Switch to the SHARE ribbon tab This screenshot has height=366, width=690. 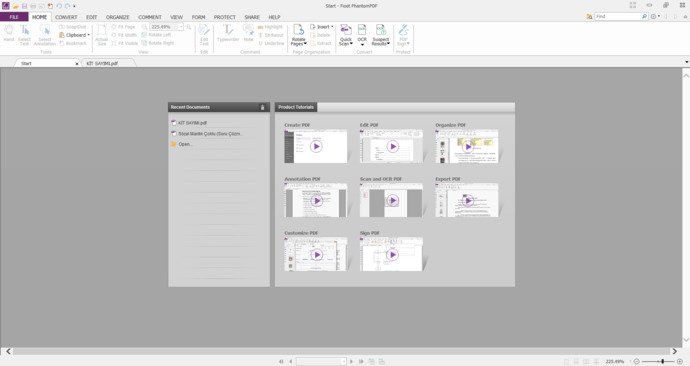252,17
